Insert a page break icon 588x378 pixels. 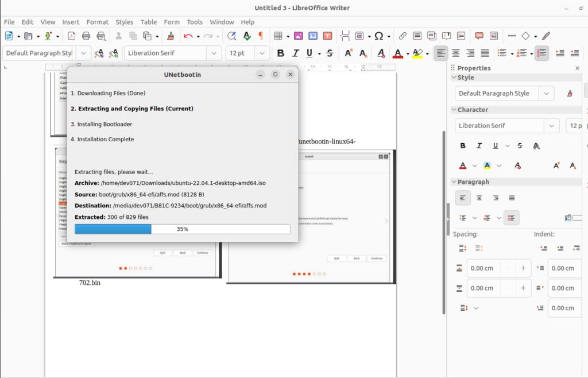pos(345,36)
